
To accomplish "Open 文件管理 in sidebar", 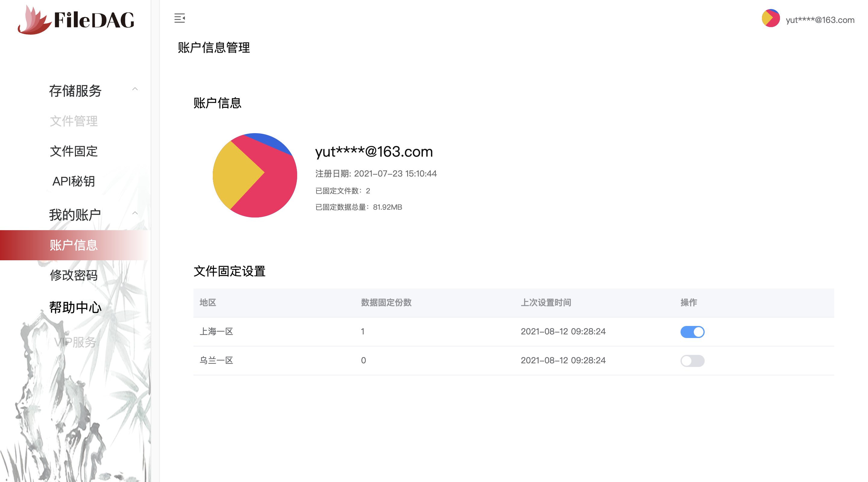I will coord(74,121).
